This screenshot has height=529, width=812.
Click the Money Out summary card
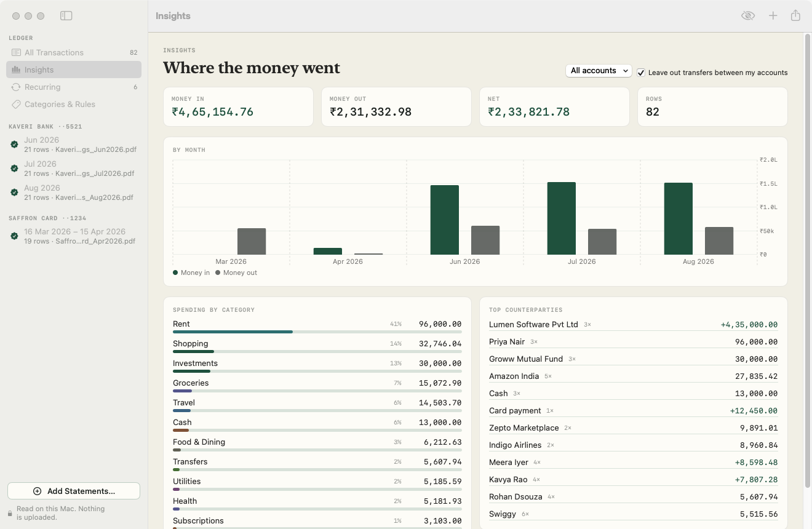click(x=396, y=107)
